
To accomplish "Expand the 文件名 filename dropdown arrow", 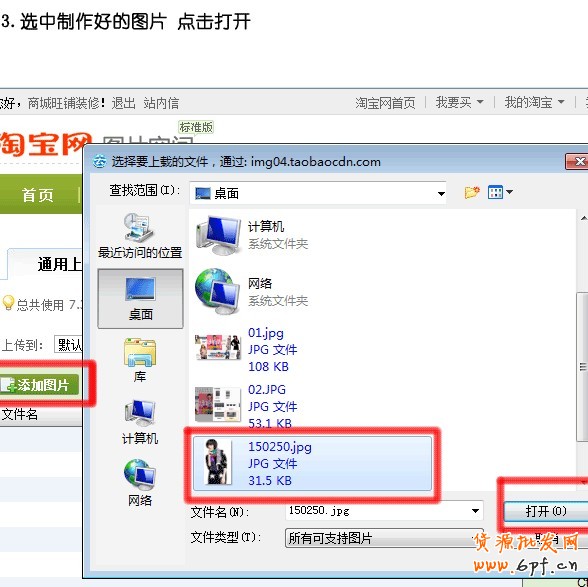I will pyautogui.click(x=475, y=511).
